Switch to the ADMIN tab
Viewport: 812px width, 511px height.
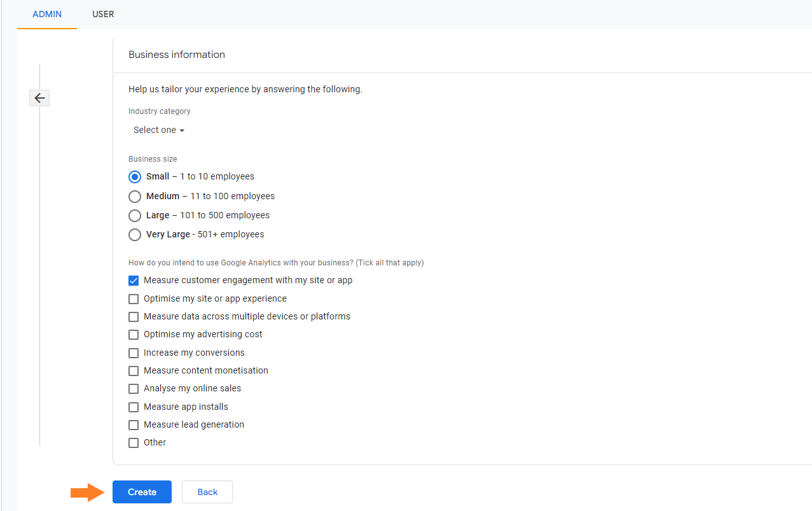pyautogui.click(x=47, y=14)
